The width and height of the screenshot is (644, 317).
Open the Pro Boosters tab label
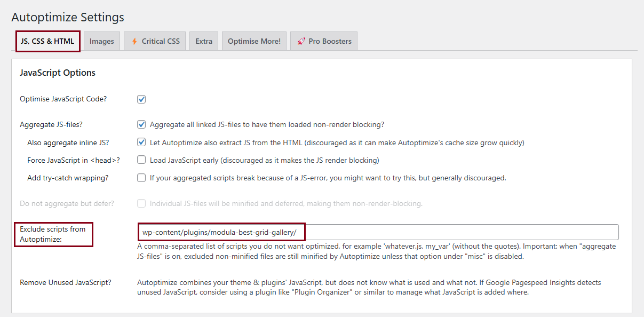(330, 41)
